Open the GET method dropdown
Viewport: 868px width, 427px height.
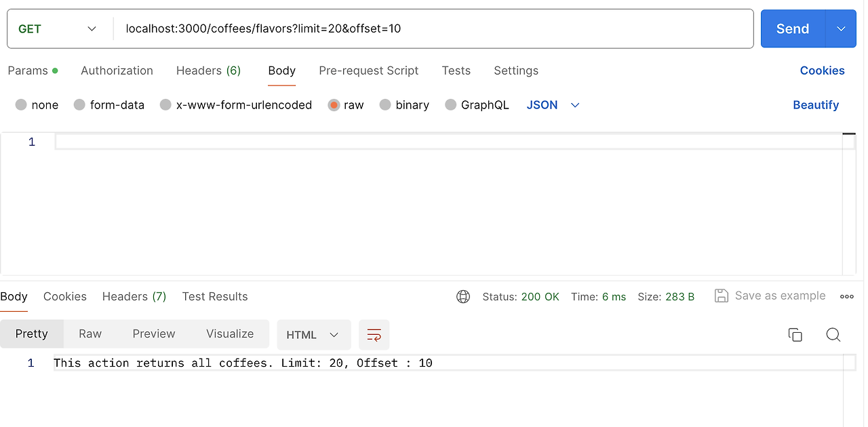click(x=58, y=28)
